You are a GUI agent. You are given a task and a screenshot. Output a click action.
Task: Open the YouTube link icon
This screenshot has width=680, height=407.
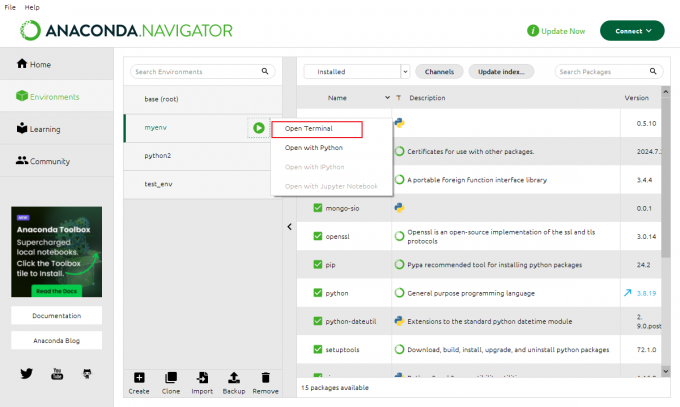(x=57, y=374)
